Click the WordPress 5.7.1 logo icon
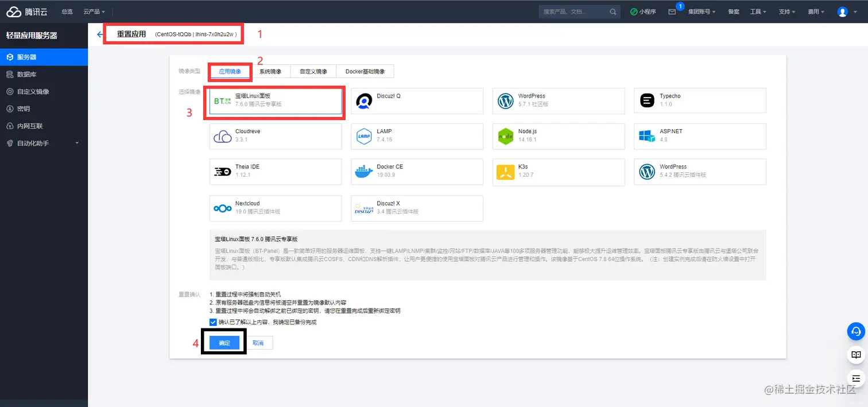Image resolution: width=868 pixels, height=407 pixels. [506, 102]
